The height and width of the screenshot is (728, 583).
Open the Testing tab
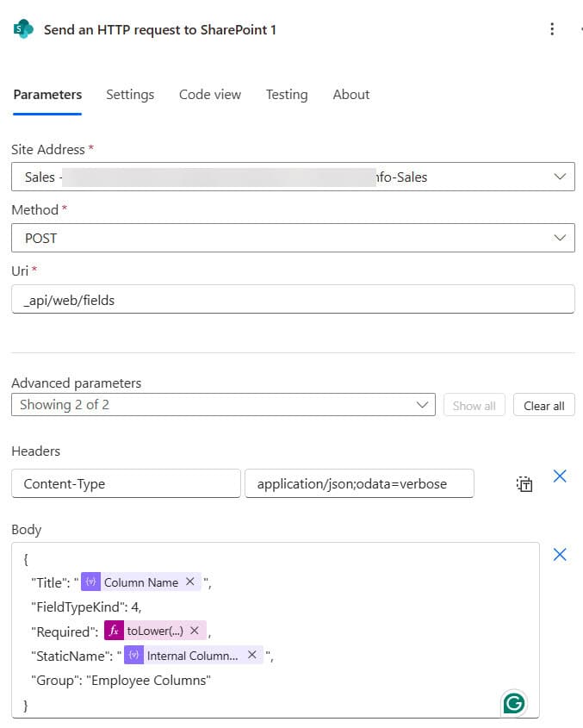(x=287, y=94)
